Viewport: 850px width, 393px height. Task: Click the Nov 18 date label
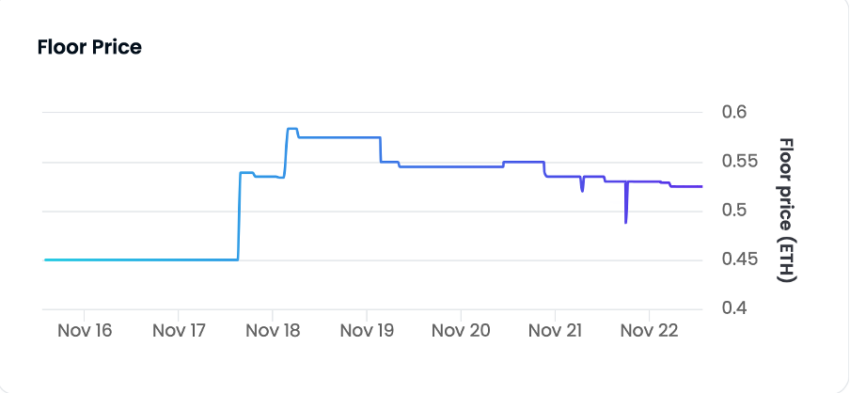tap(273, 330)
